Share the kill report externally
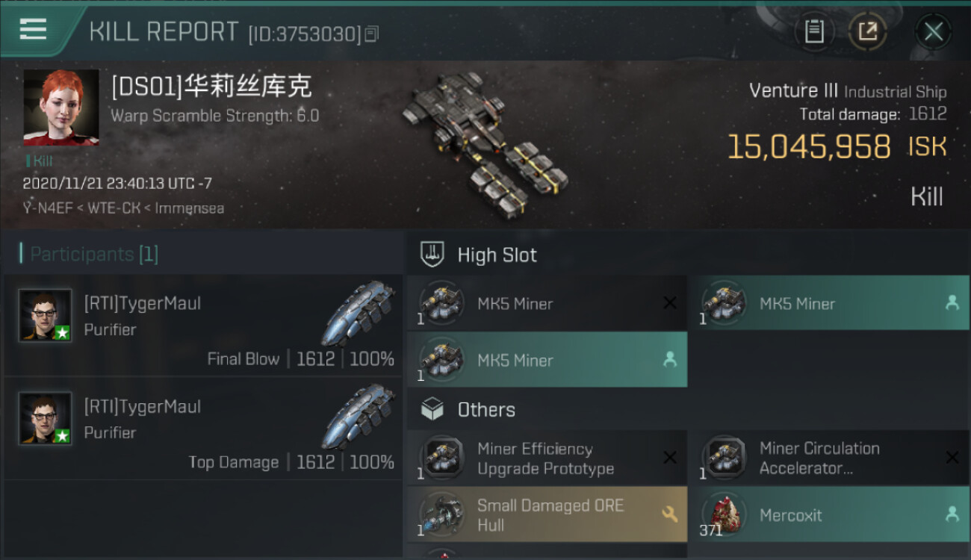 pyautogui.click(x=868, y=31)
